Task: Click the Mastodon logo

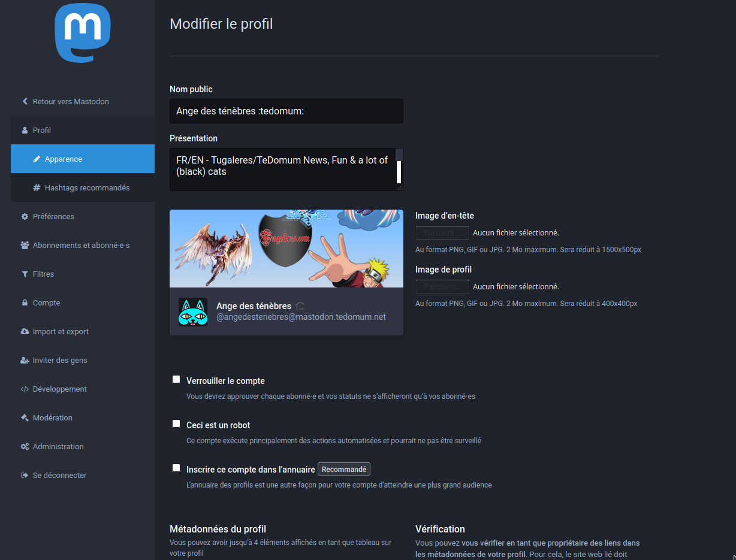Action: (x=83, y=33)
